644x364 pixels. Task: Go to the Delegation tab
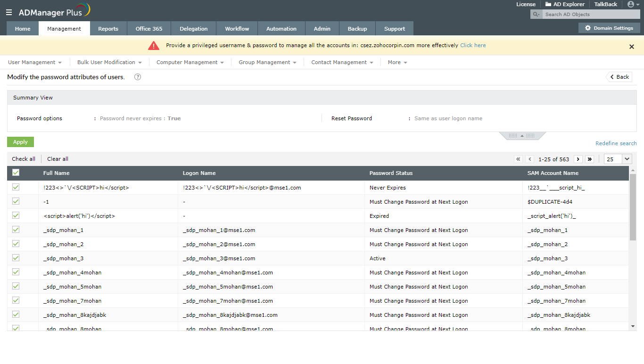194,29
